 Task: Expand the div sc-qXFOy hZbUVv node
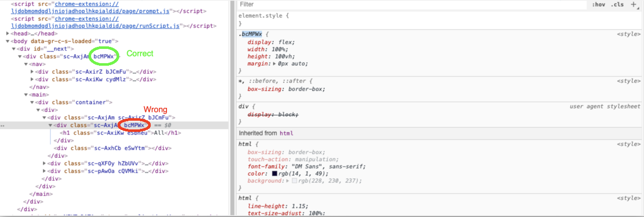44,164
